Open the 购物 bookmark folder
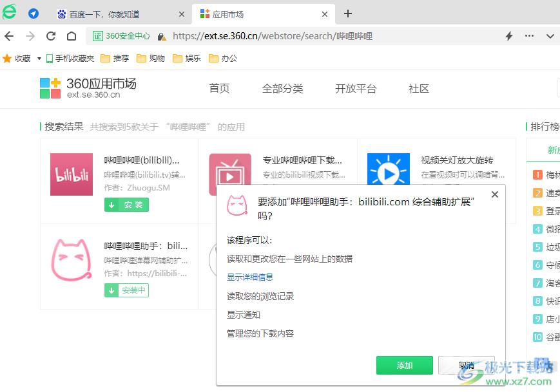560x392 pixels. tap(151, 58)
